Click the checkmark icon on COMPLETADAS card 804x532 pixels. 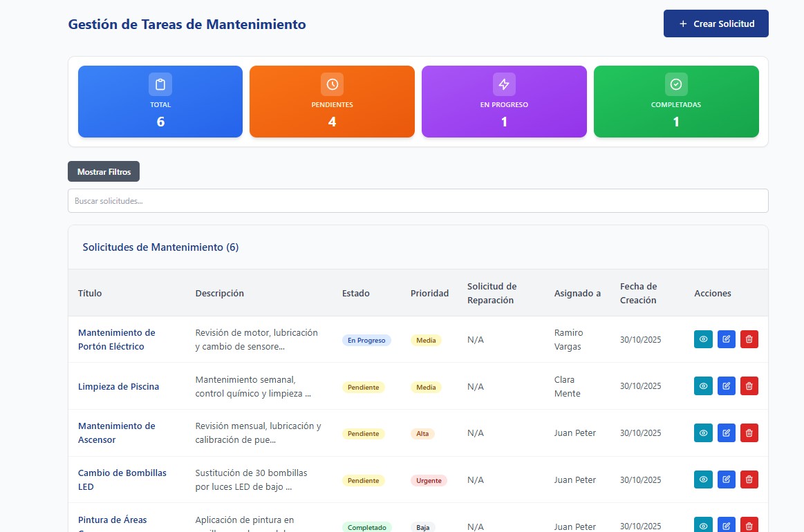pos(675,84)
